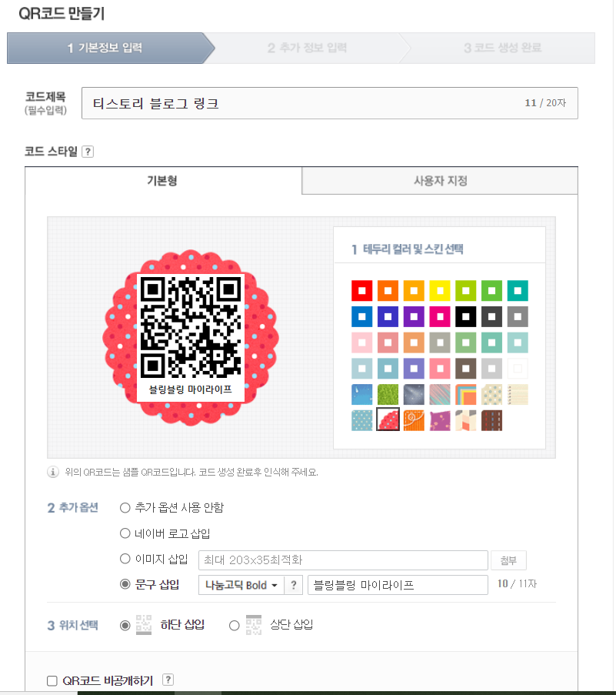Pick the yellow border color

pyautogui.click(x=440, y=291)
